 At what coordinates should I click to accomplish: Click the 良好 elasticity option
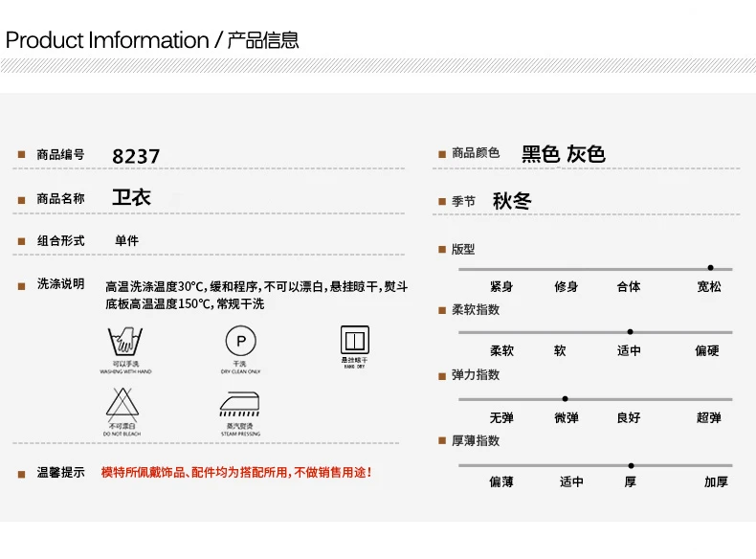tap(629, 417)
